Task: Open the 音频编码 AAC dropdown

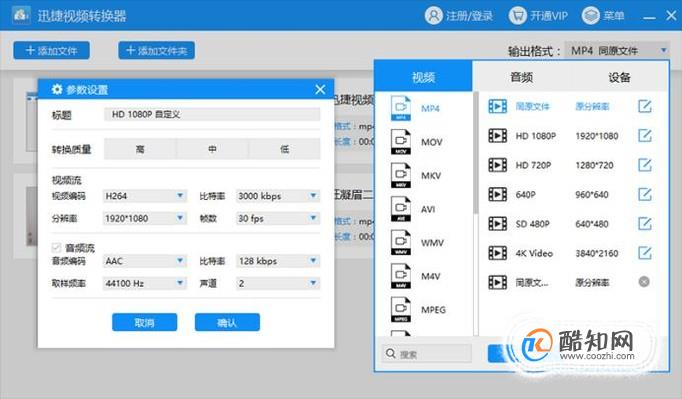Action: pyautogui.click(x=144, y=261)
